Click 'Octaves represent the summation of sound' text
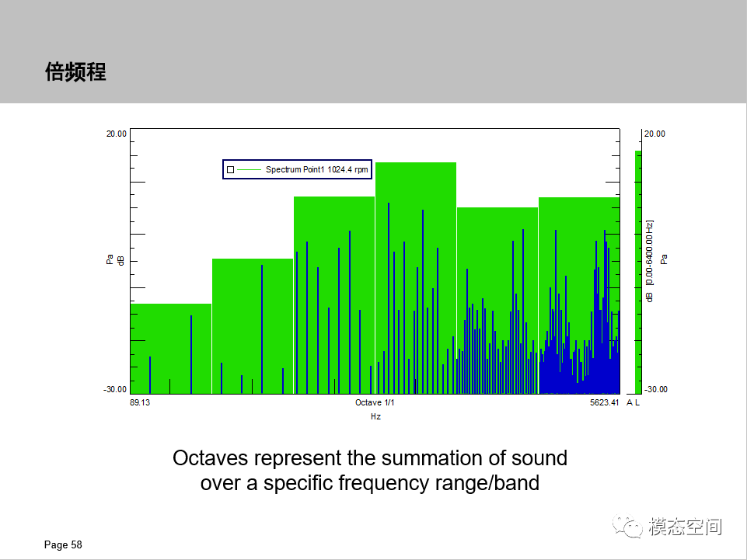Viewport: 747px width, 560px height. tap(370, 458)
